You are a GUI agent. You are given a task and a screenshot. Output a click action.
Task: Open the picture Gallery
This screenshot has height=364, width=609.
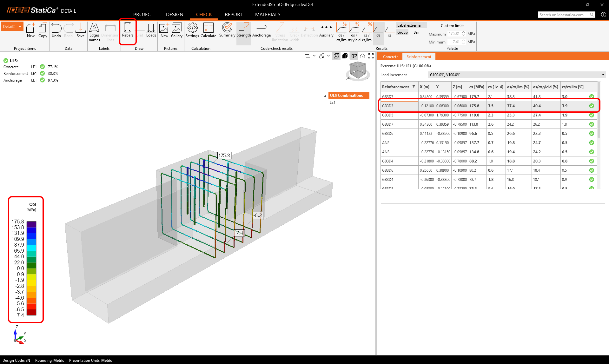coord(176,30)
